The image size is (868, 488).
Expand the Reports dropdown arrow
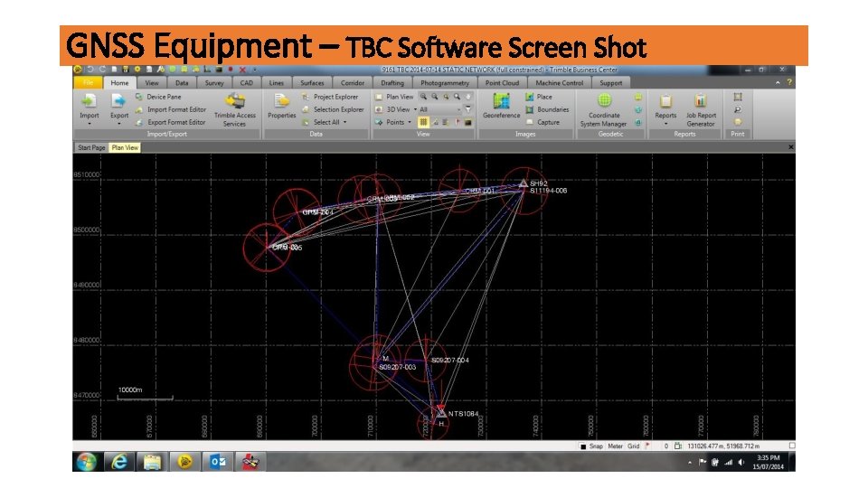[665, 124]
